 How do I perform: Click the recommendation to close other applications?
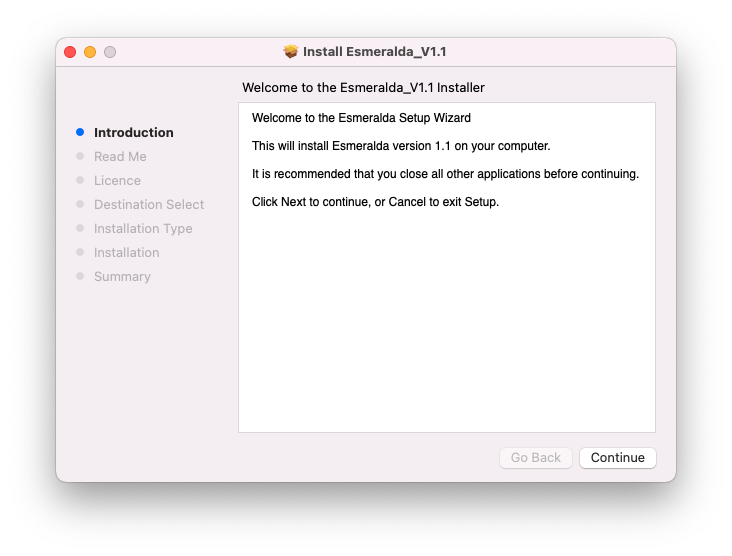[x=445, y=174]
